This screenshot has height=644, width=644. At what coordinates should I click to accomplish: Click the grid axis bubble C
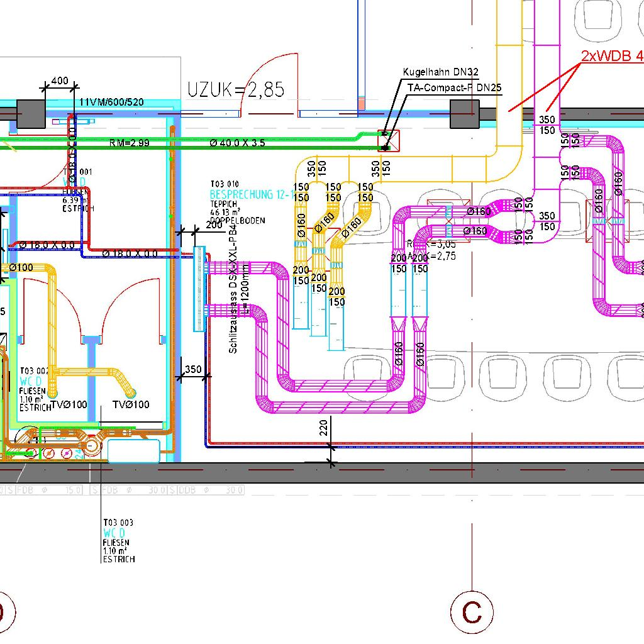472,611
